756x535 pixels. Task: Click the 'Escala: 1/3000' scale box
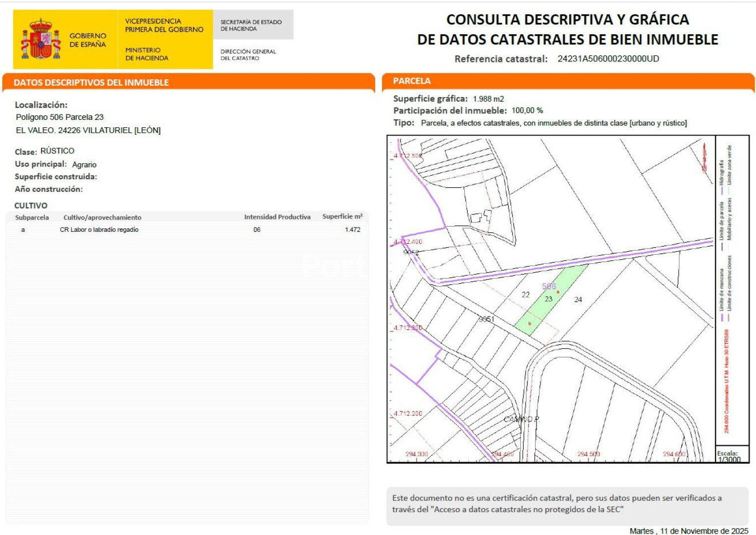point(730,456)
